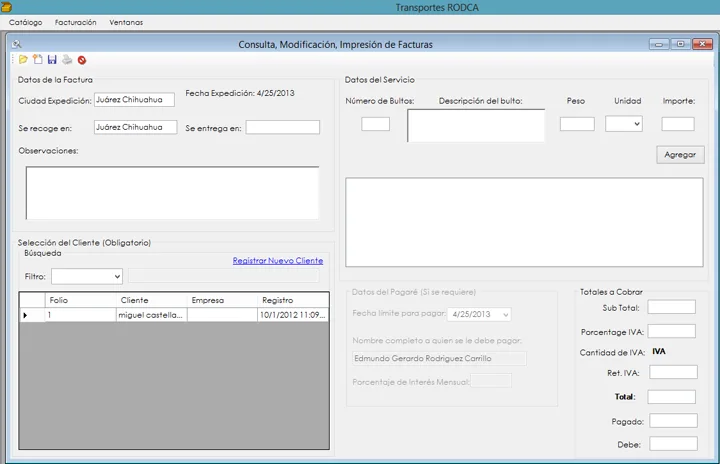Focus the Ciudad Expedición field

(x=134, y=100)
